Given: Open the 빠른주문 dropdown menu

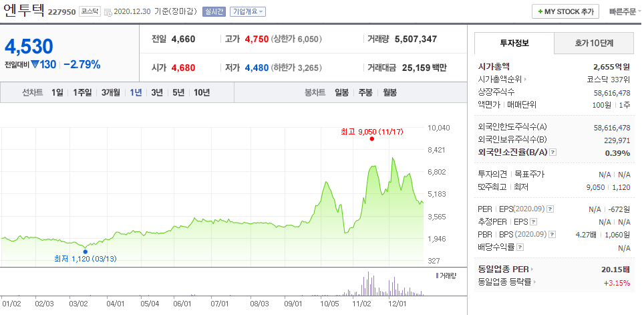Looking at the screenshot, I should pyautogui.click(x=625, y=11).
